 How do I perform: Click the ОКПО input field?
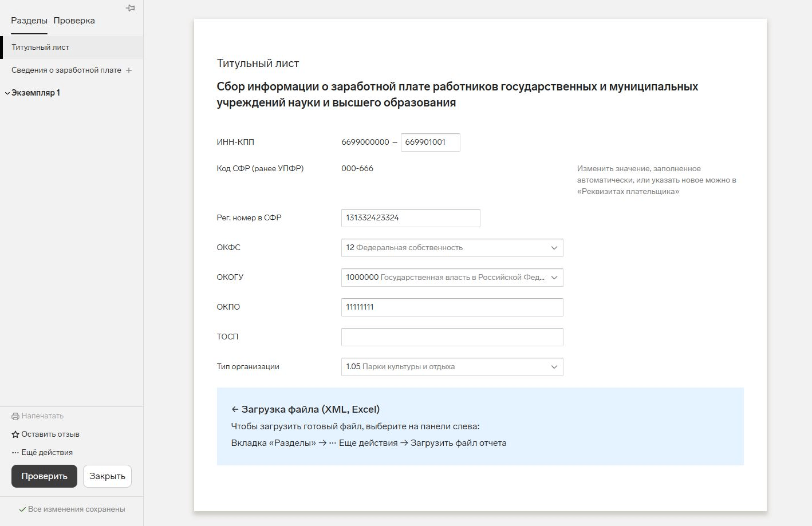452,307
